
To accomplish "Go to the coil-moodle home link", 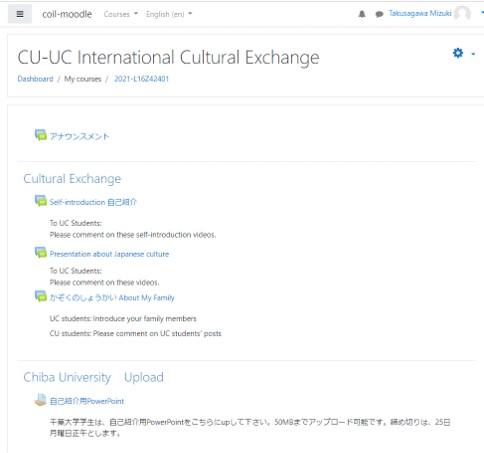I will coord(67,14).
